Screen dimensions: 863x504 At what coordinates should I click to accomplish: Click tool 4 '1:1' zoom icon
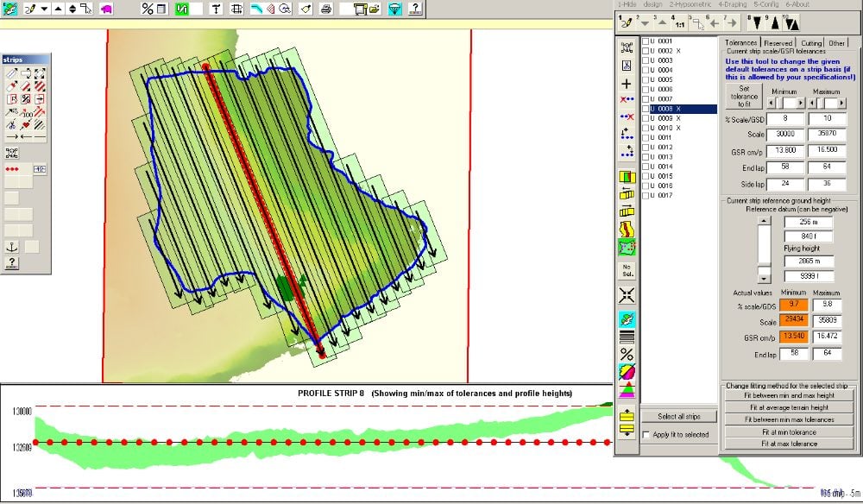pyautogui.click(x=680, y=23)
